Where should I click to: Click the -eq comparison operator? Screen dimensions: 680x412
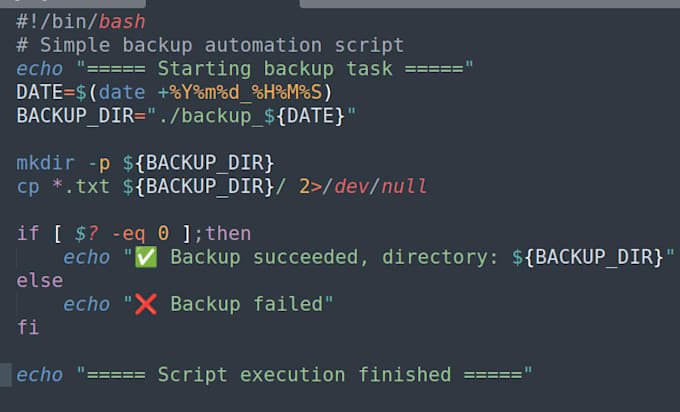click(x=128, y=234)
